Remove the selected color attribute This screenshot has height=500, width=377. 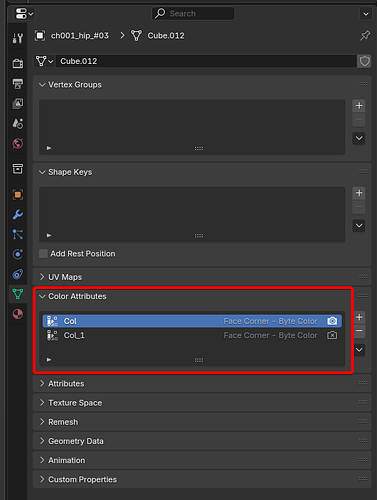click(x=359, y=331)
